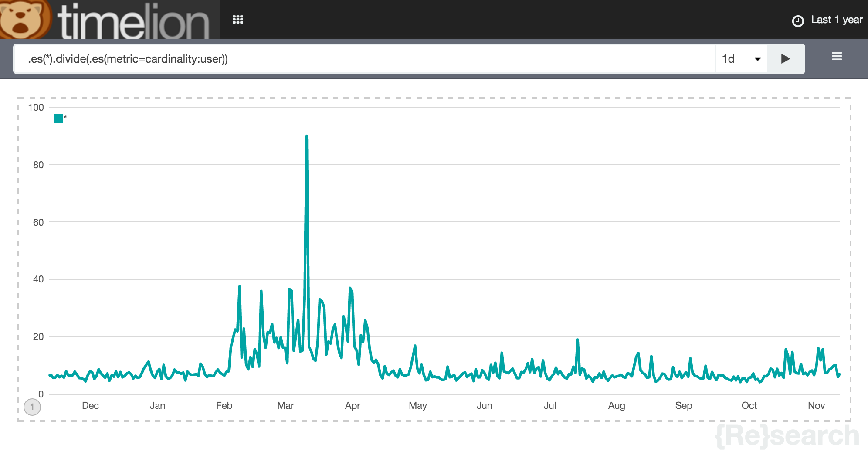Image resolution: width=868 pixels, height=462 pixels.
Task: Click the 60 y-axis value
Action: (38, 222)
